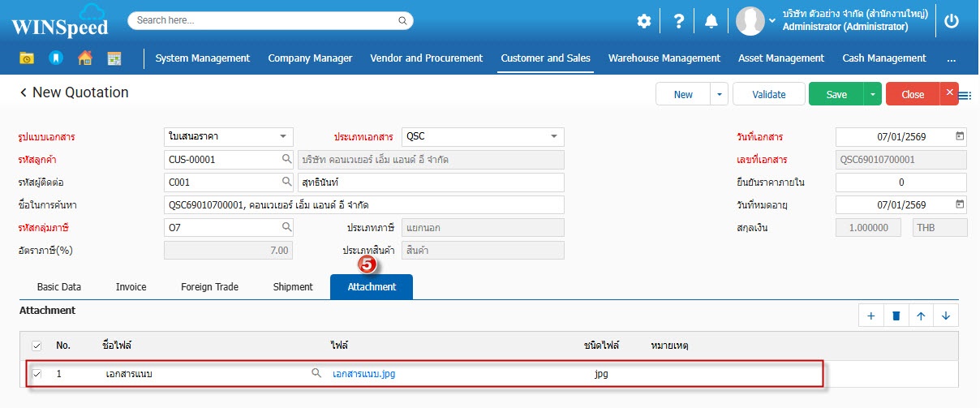Open the เอกสารแนบ.jpg file link

tap(363, 374)
